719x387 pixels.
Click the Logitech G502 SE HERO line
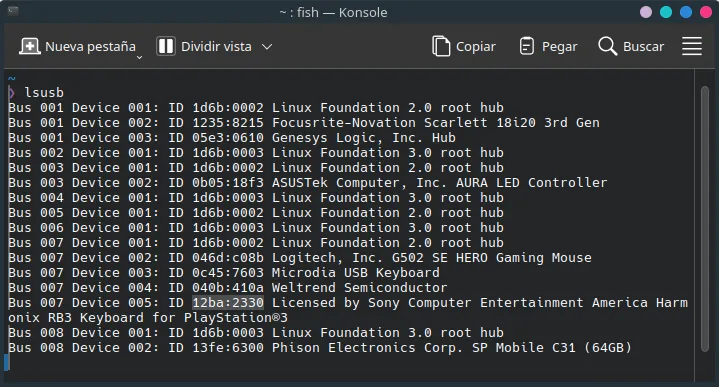300,258
